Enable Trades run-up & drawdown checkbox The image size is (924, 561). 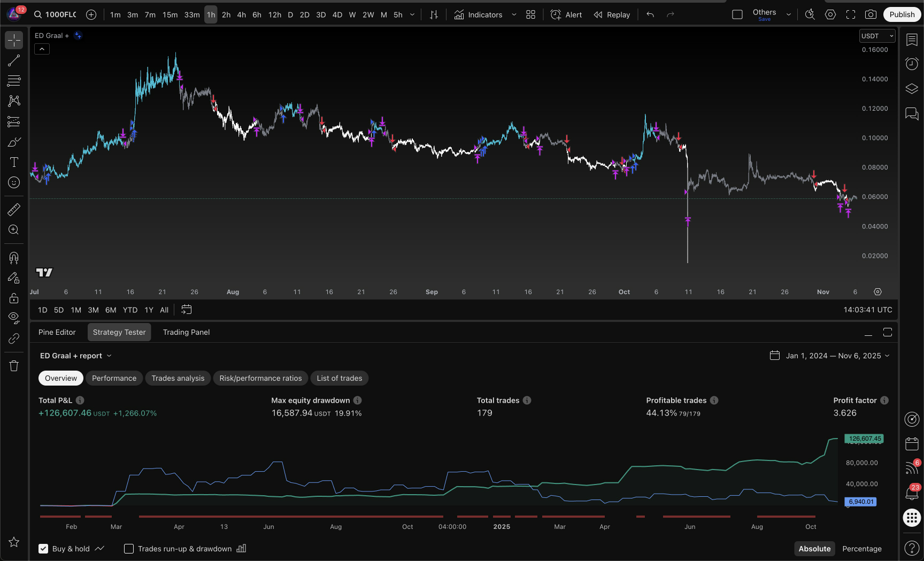pos(129,549)
